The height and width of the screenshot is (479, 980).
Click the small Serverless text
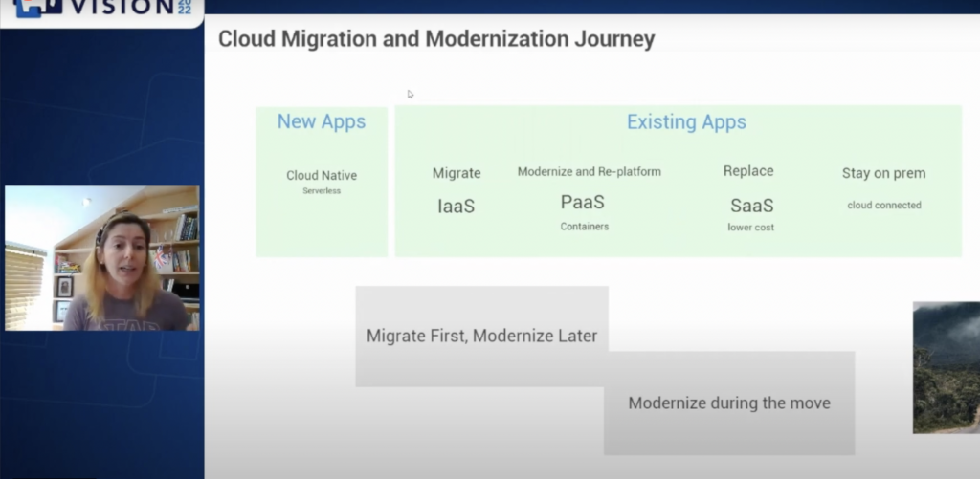322,191
